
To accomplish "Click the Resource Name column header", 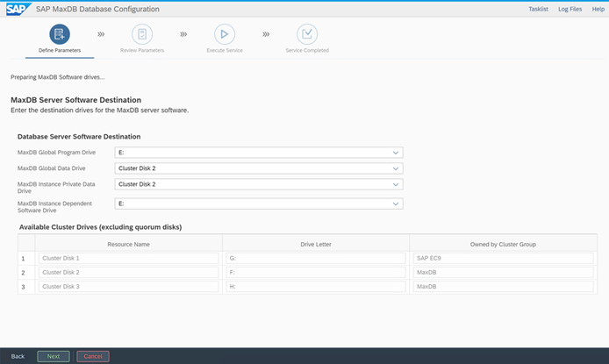I will (x=129, y=245).
